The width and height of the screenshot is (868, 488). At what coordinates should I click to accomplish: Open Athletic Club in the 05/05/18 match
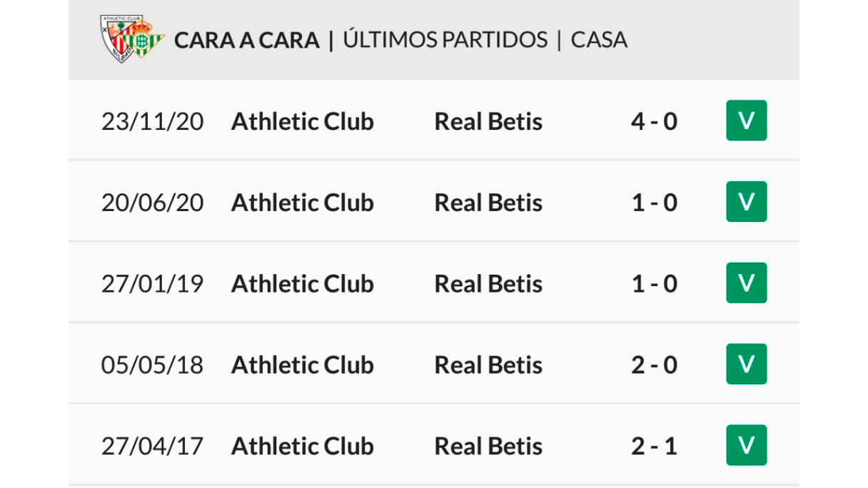(303, 365)
